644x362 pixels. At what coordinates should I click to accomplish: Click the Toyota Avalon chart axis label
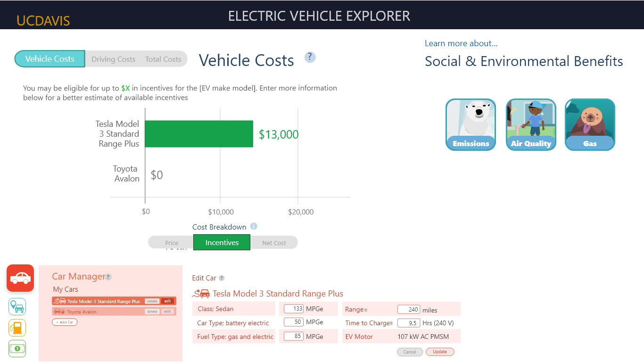click(x=126, y=173)
